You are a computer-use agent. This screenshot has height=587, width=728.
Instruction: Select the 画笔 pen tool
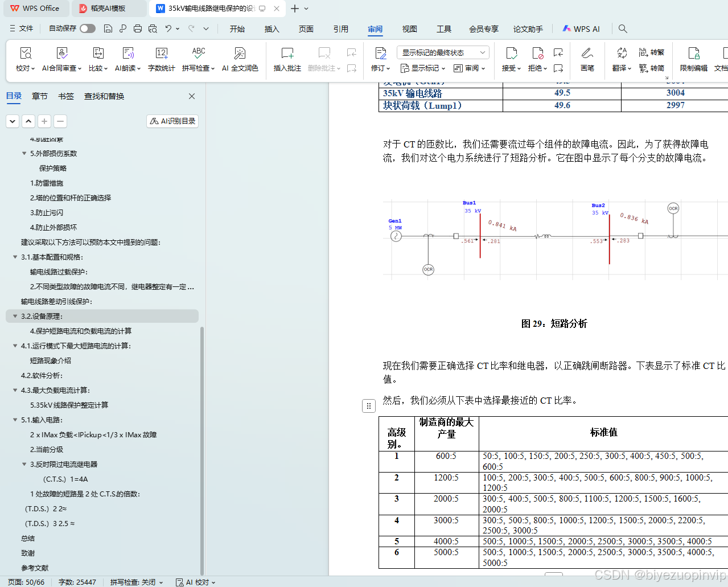587,60
